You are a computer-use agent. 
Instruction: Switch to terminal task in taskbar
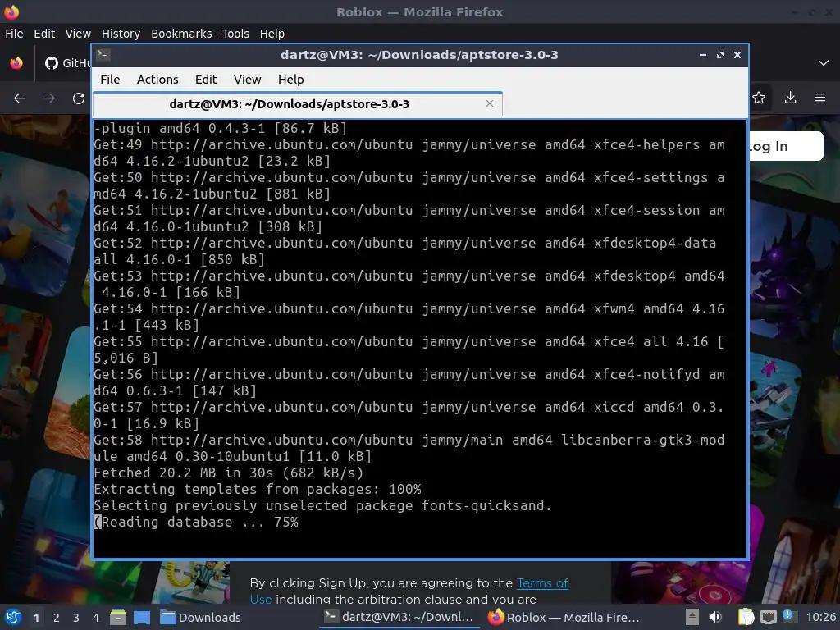coord(399,617)
